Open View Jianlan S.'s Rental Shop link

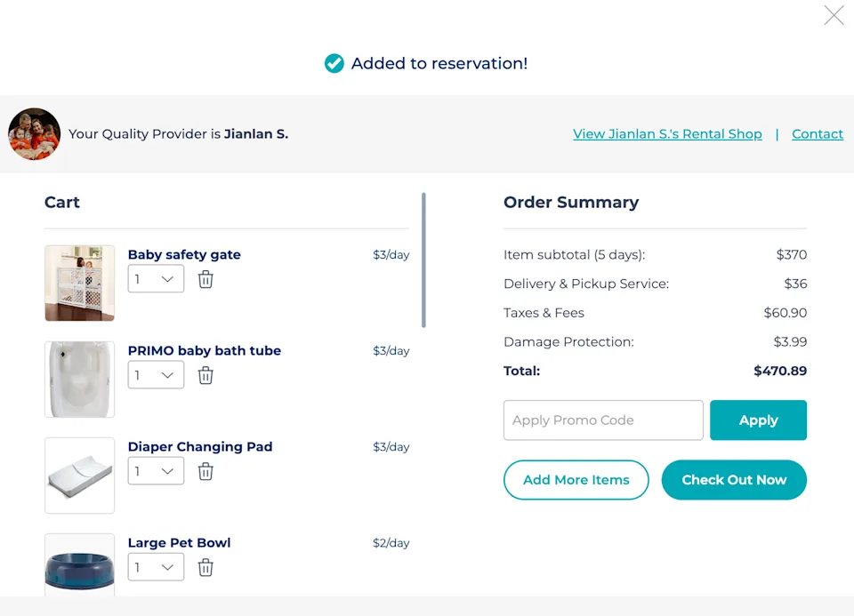tap(667, 134)
